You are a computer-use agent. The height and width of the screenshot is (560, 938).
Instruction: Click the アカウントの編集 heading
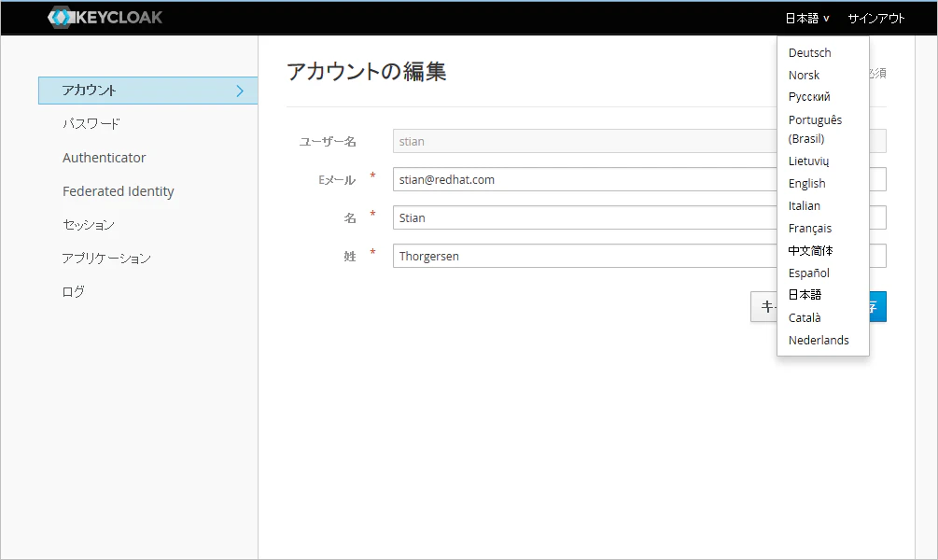[366, 71]
